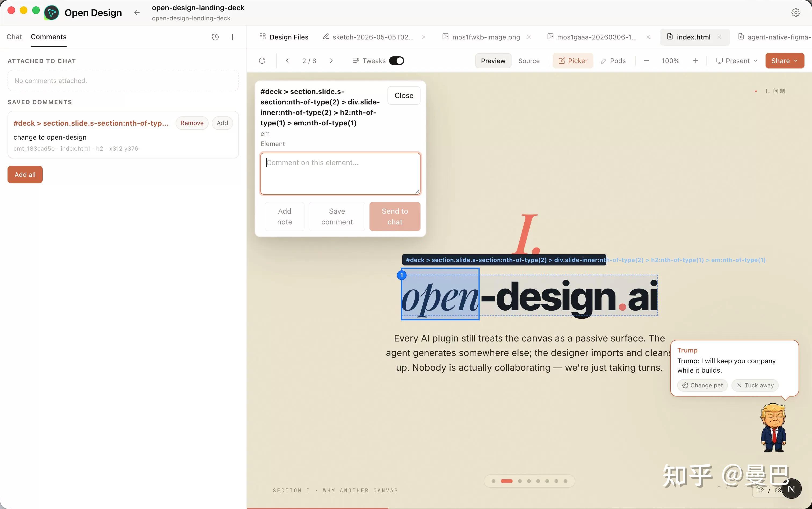
Task: Open the Present dropdown menu
Action: (x=737, y=61)
